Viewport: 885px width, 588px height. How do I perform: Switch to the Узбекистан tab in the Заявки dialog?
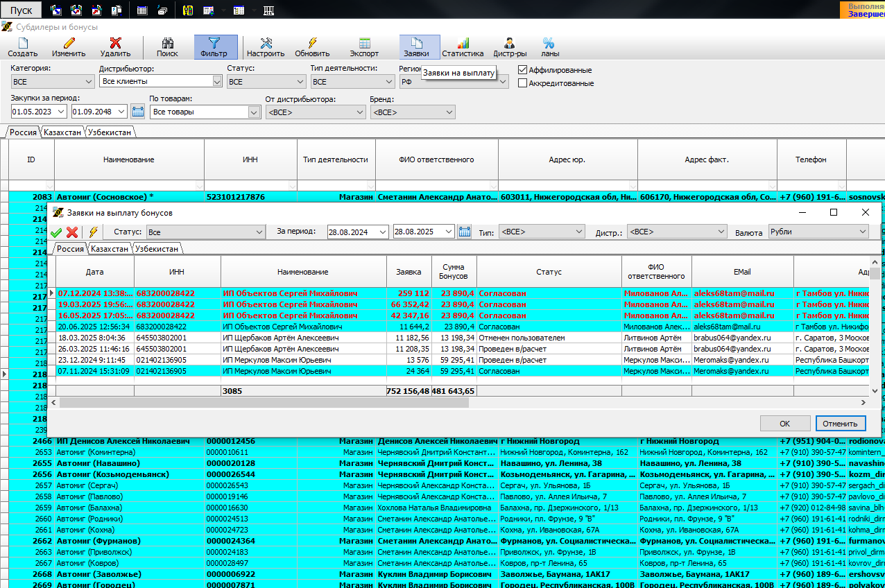pos(157,249)
